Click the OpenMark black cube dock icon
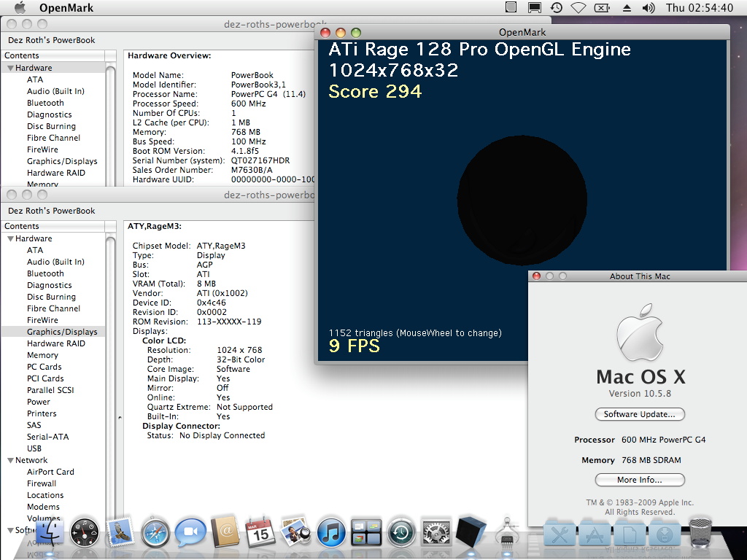Screen dimensions: 747x560 tap(471, 533)
